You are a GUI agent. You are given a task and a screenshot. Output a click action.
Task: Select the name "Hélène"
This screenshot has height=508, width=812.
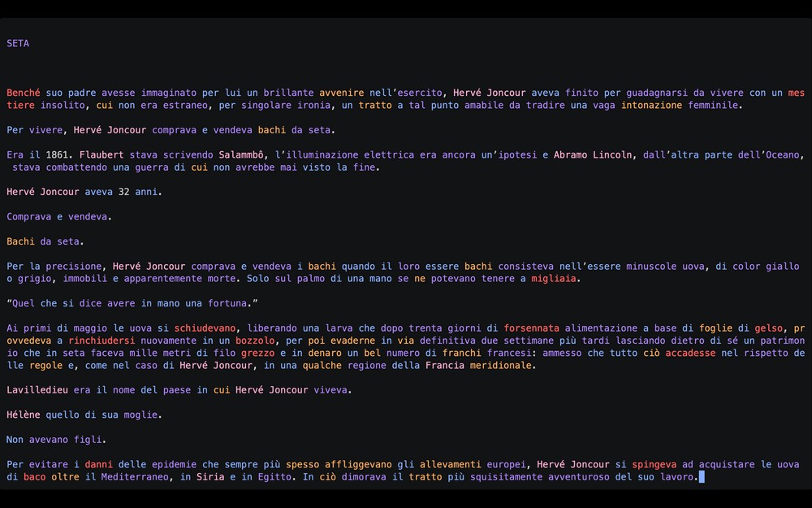point(24,415)
